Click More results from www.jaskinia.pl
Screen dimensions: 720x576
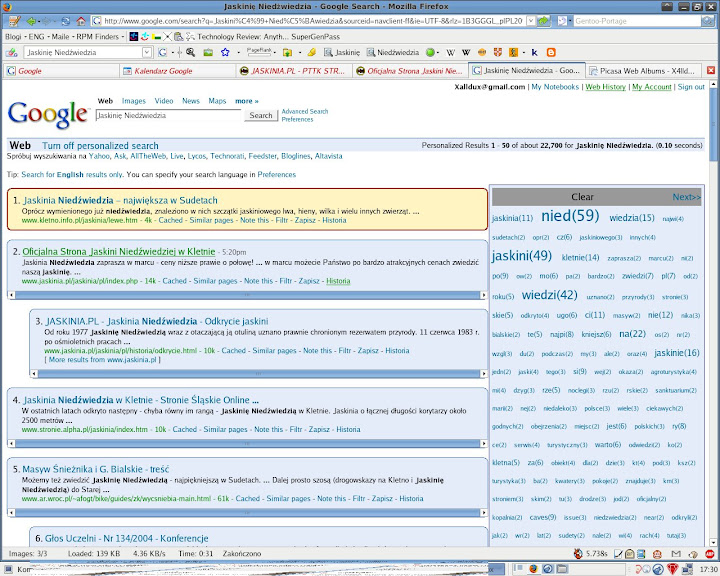tap(102, 360)
